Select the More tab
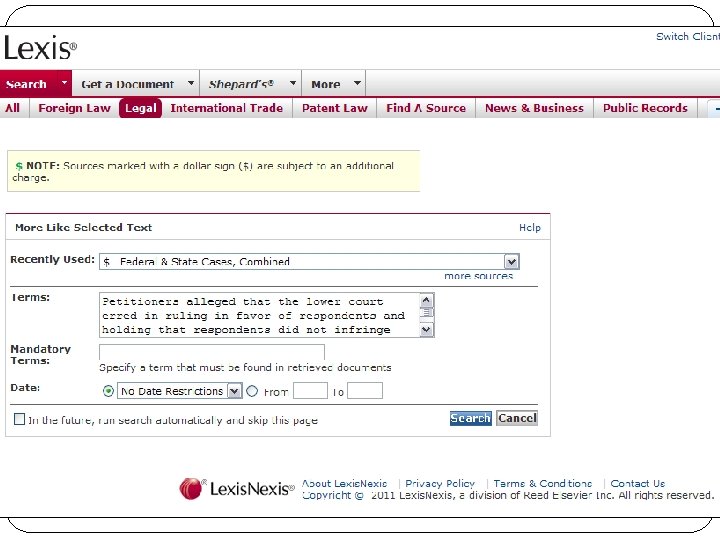Viewport: 720px width, 540px height. pos(326,84)
